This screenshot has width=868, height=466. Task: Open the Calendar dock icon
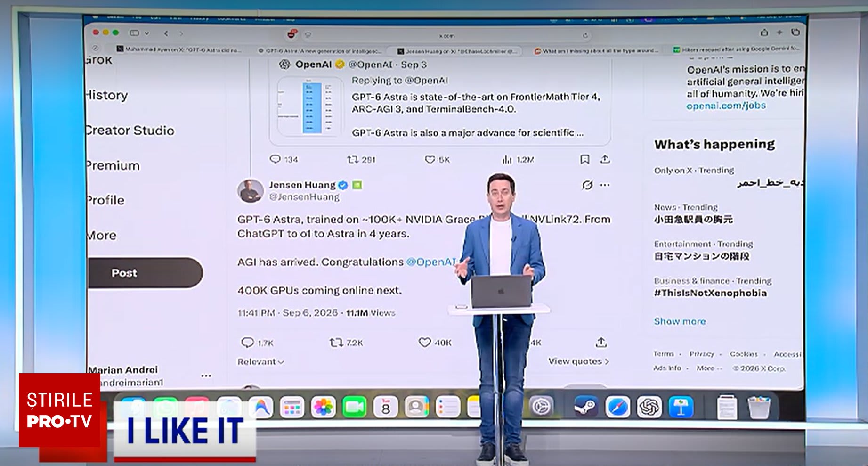tap(385, 407)
